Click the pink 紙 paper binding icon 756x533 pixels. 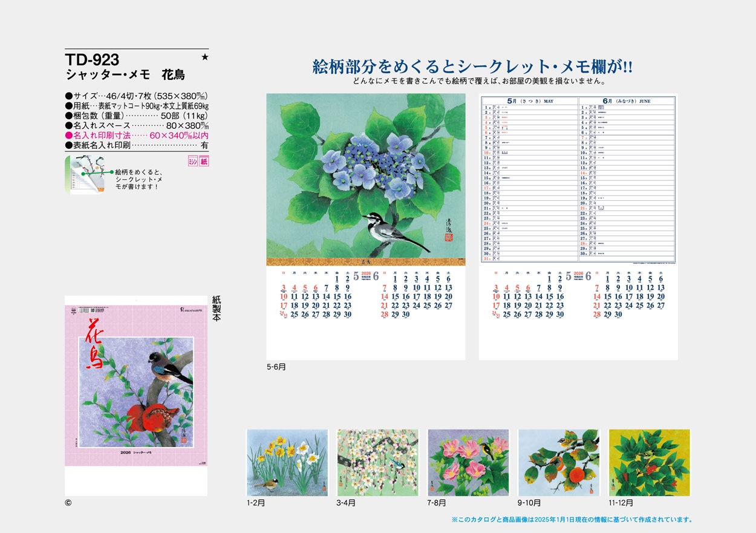pyautogui.click(x=204, y=162)
